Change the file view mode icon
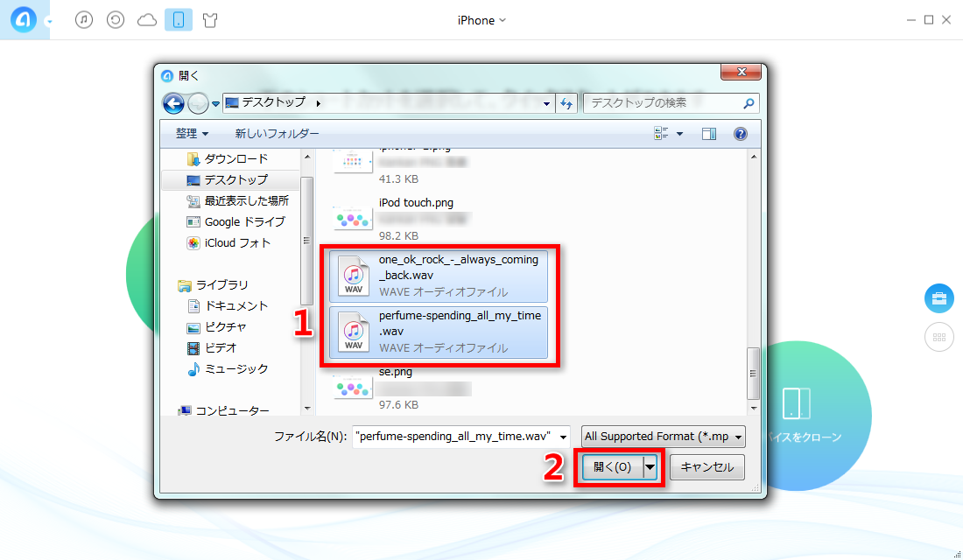 (662, 133)
